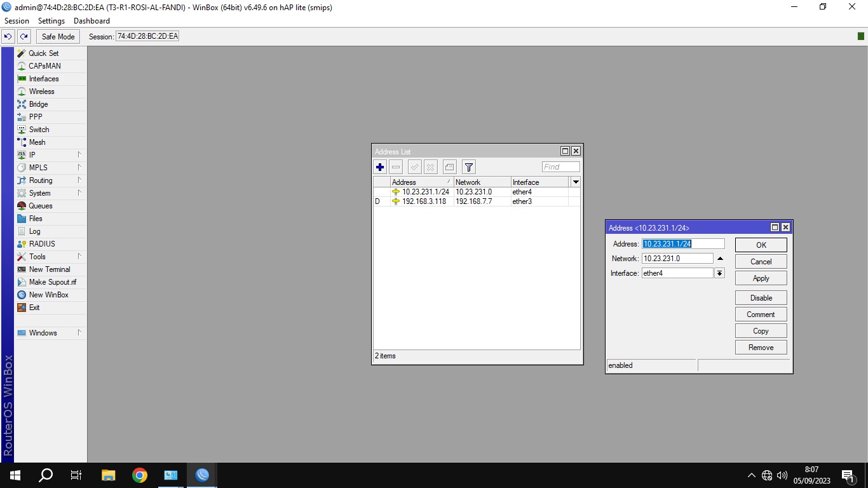This screenshot has width=868, height=488.
Task: Click Cancel in address dialog
Action: 761,262
